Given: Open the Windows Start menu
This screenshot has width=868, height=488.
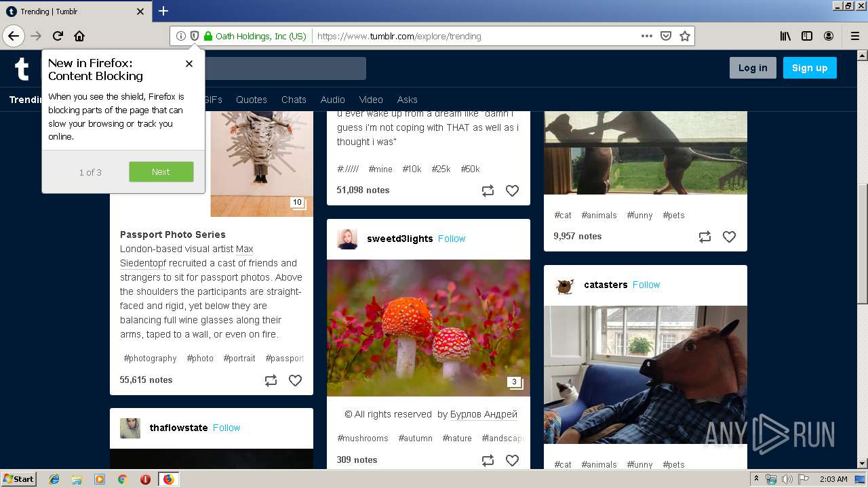Looking at the screenshot, I should (x=19, y=479).
